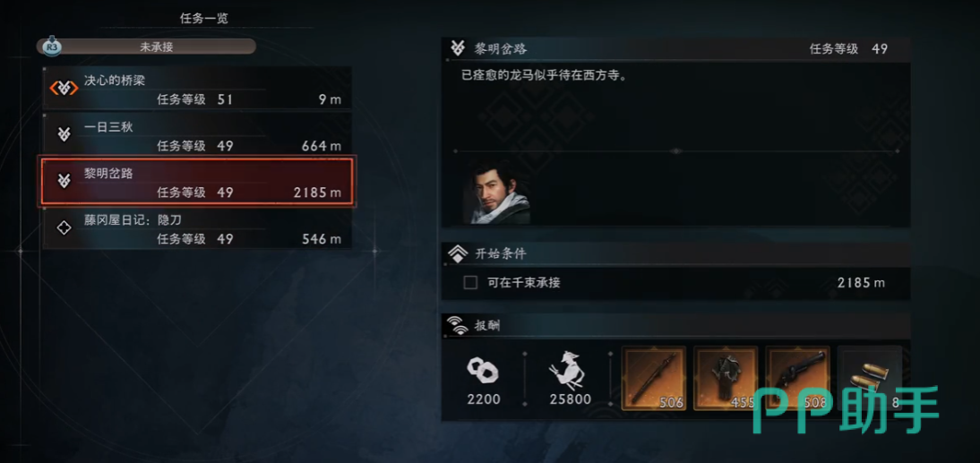
Task: Click the 任务一览 title heading
Action: coord(204,19)
